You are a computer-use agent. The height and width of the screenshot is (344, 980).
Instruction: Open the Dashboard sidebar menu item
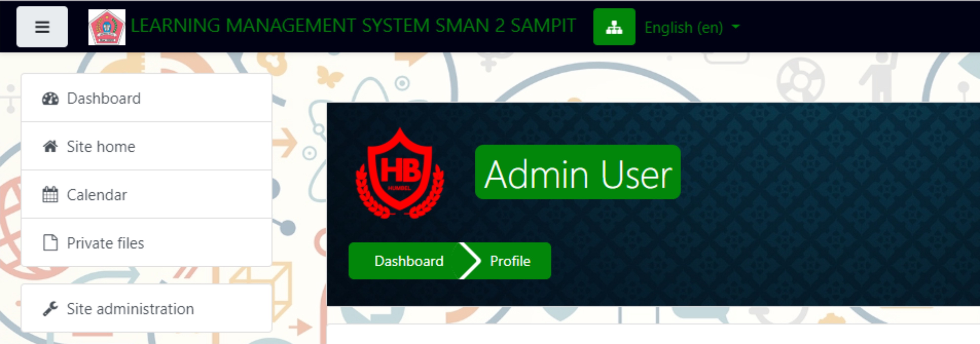tap(104, 99)
